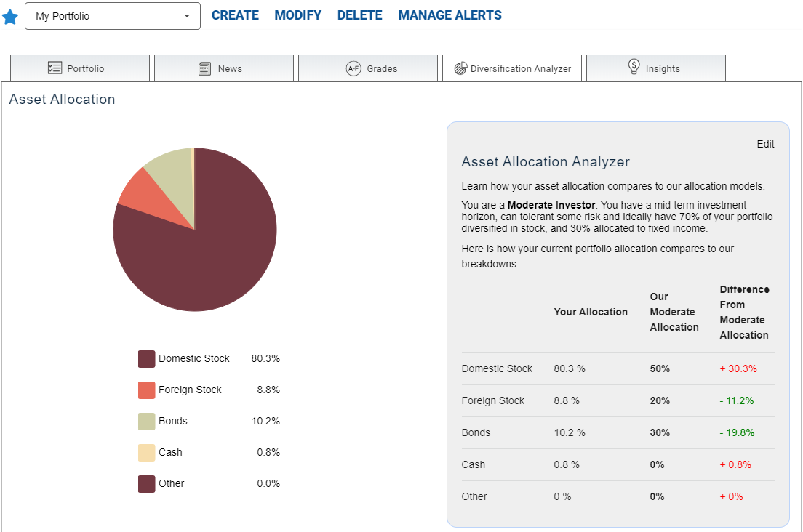803x532 pixels.
Task: Click the blue favorite star icon
Action: (10, 17)
